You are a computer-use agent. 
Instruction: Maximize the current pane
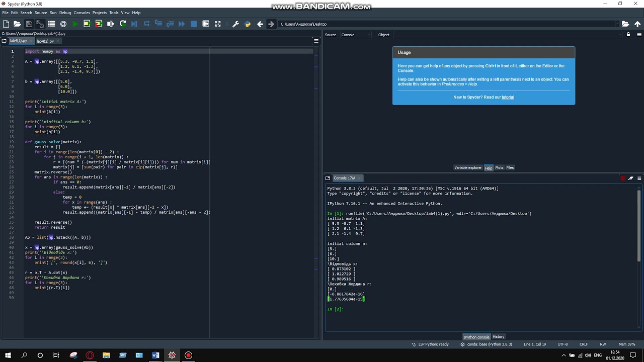[206, 24]
